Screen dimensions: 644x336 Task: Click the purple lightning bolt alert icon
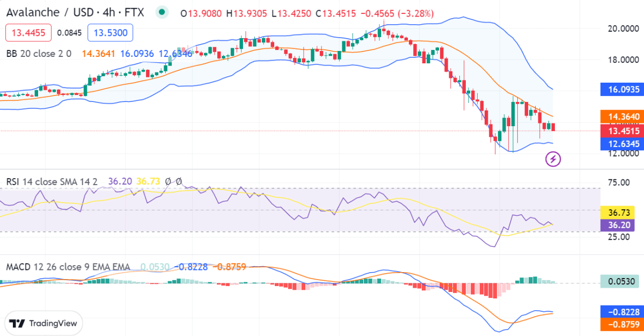(x=553, y=159)
